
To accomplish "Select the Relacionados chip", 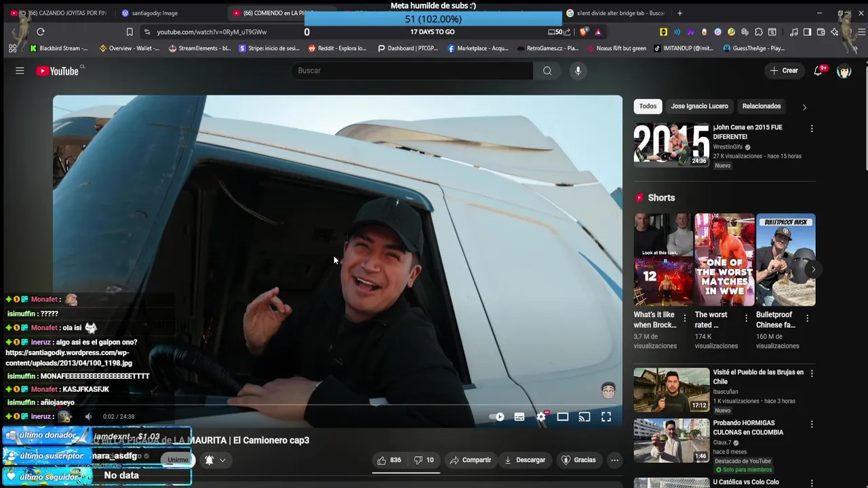I will pyautogui.click(x=762, y=106).
